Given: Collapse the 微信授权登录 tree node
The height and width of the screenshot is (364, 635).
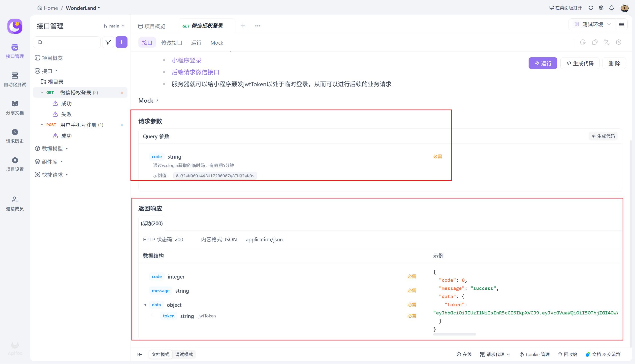Looking at the screenshot, I should pos(42,92).
